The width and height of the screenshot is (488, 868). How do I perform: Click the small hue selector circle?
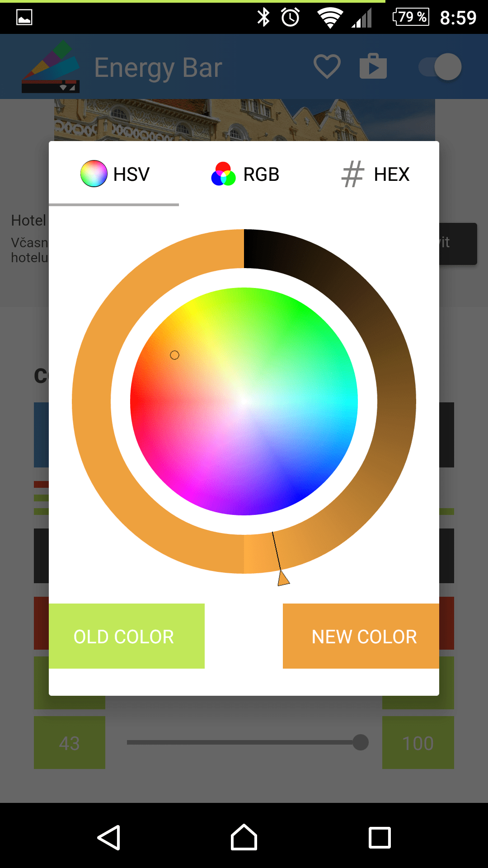[174, 355]
